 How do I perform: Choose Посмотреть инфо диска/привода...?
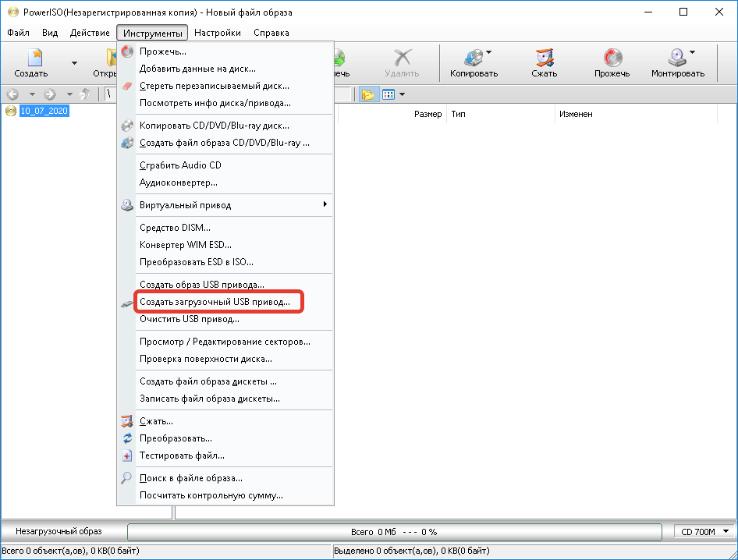coord(225,103)
